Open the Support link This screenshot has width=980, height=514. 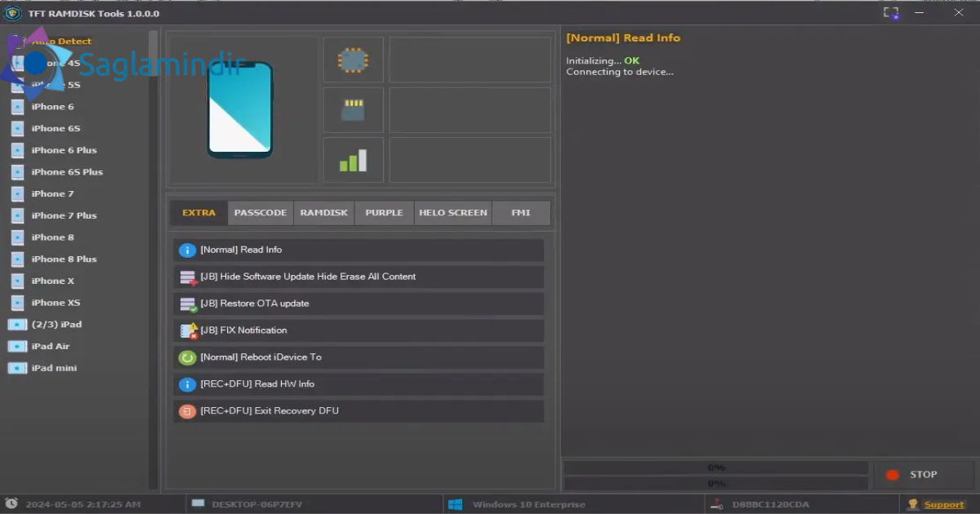[944, 505]
